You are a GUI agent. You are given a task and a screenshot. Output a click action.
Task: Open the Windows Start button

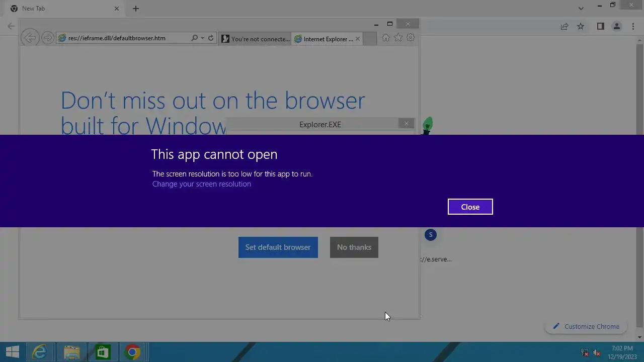[13, 352]
